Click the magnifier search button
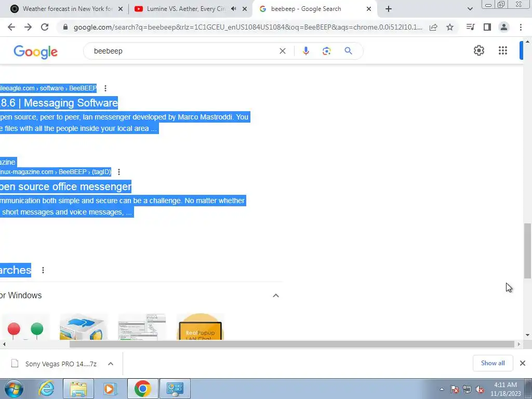This screenshot has height=399, width=532. [x=348, y=51]
